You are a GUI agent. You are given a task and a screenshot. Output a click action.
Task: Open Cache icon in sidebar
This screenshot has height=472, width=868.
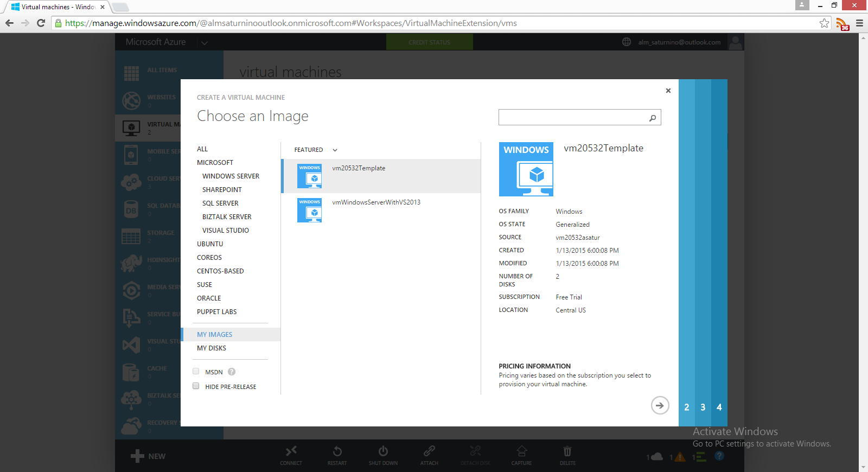coord(131,372)
